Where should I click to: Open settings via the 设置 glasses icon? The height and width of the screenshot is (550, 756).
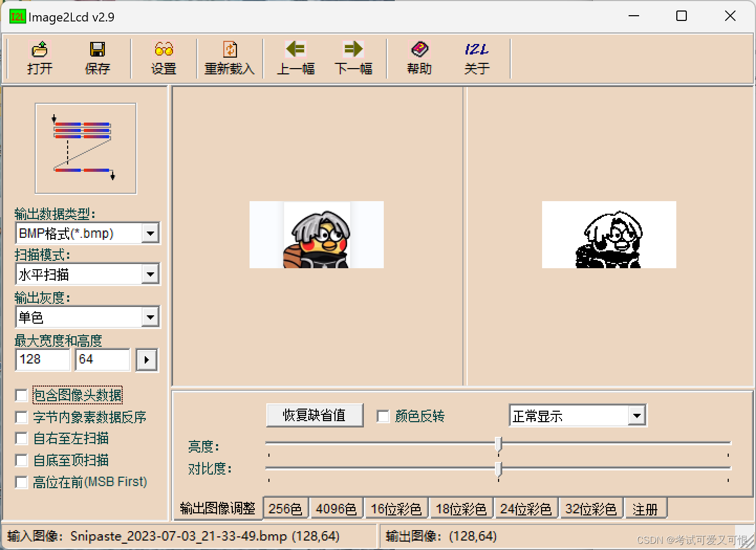[x=163, y=57]
